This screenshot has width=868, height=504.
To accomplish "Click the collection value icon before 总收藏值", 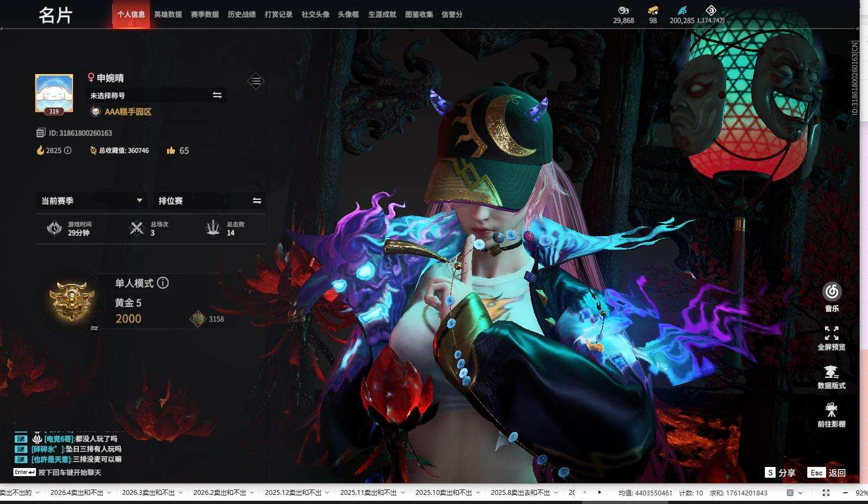I will [x=93, y=150].
